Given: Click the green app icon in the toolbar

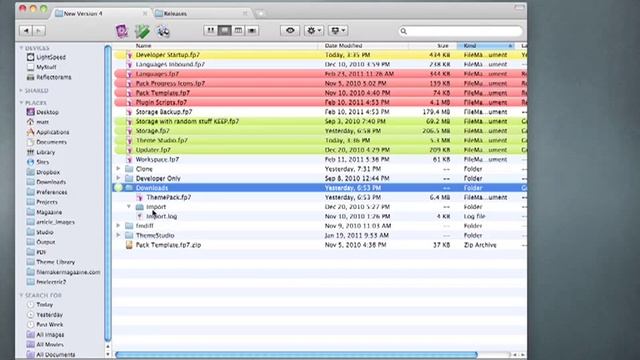Looking at the screenshot, I should point(142,31).
